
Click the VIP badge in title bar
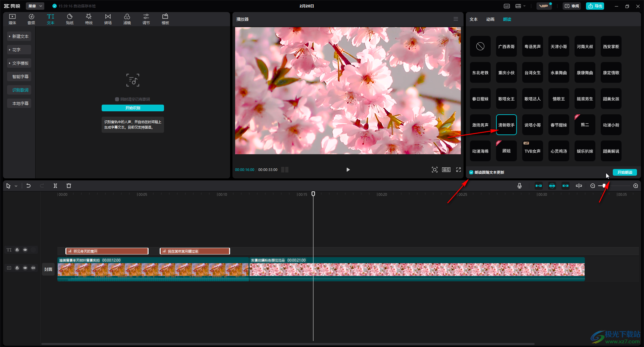coord(544,6)
